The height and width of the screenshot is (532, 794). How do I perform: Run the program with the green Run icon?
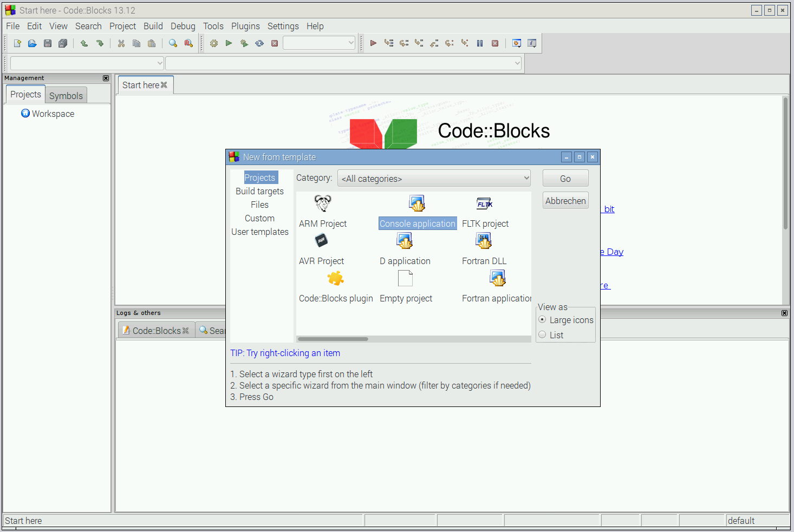229,43
